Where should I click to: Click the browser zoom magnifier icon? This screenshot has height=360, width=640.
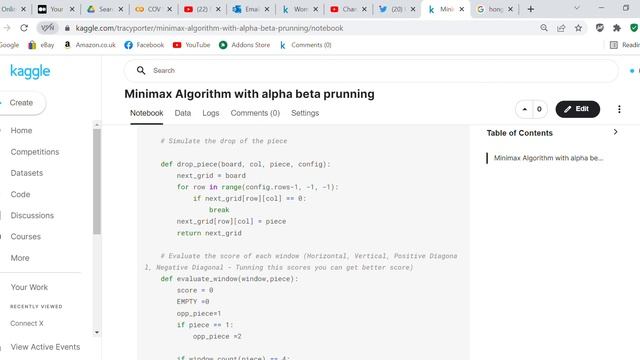coord(544,28)
